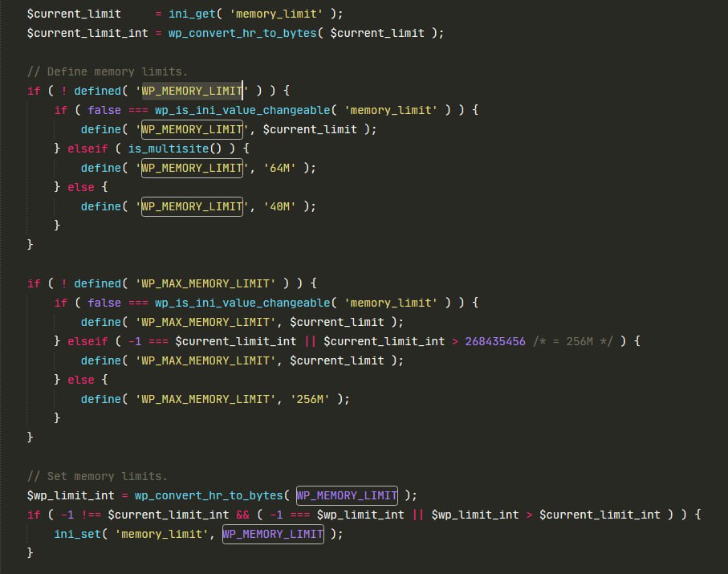Image resolution: width=728 pixels, height=574 pixels.
Task: Click 'memory_limit' string inside ini_get
Action: click(x=276, y=14)
